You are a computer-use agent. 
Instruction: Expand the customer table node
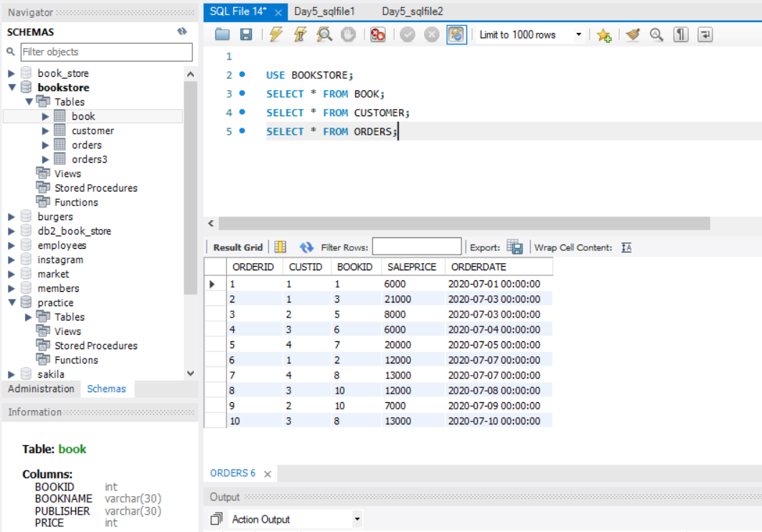(x=45, y=131)
